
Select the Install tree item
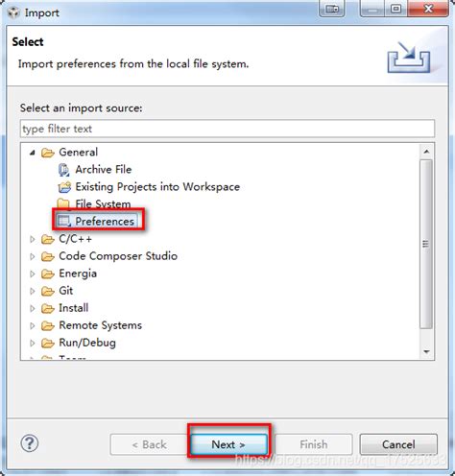tap(74, 308)
